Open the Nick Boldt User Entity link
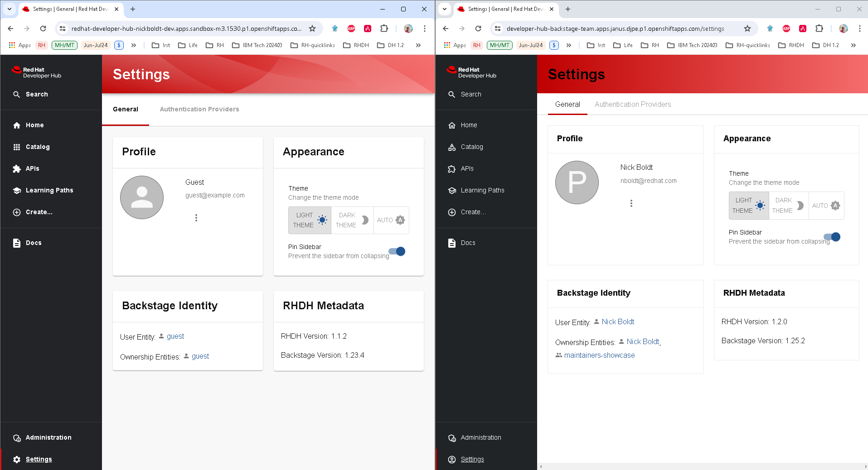Screen dimensions: 868x470 (618, 321)
